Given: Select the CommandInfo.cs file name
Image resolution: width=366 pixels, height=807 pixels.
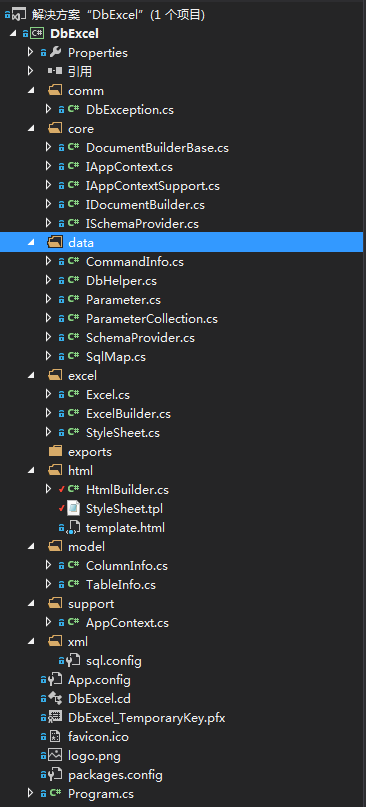Looking at the screenshot, I should [135, 261].
